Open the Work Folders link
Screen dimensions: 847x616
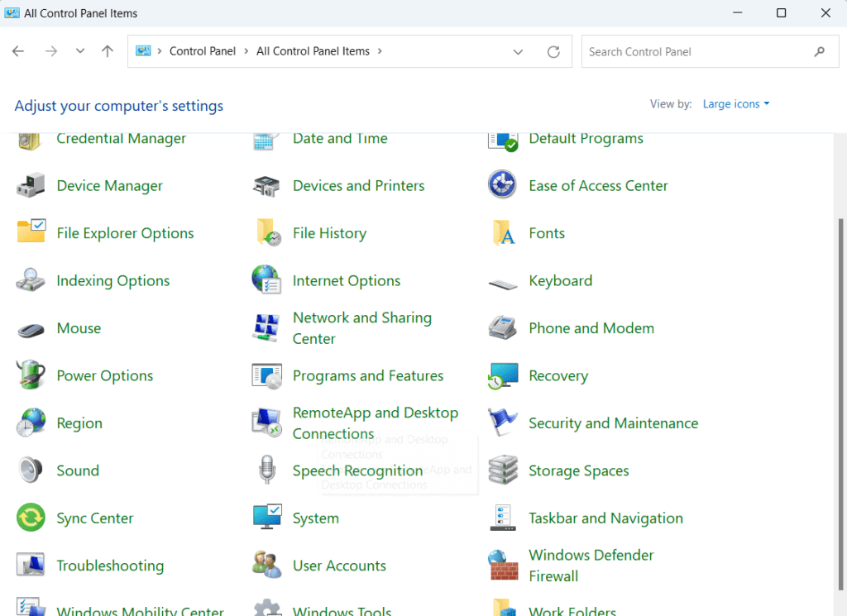click(572, 610)
